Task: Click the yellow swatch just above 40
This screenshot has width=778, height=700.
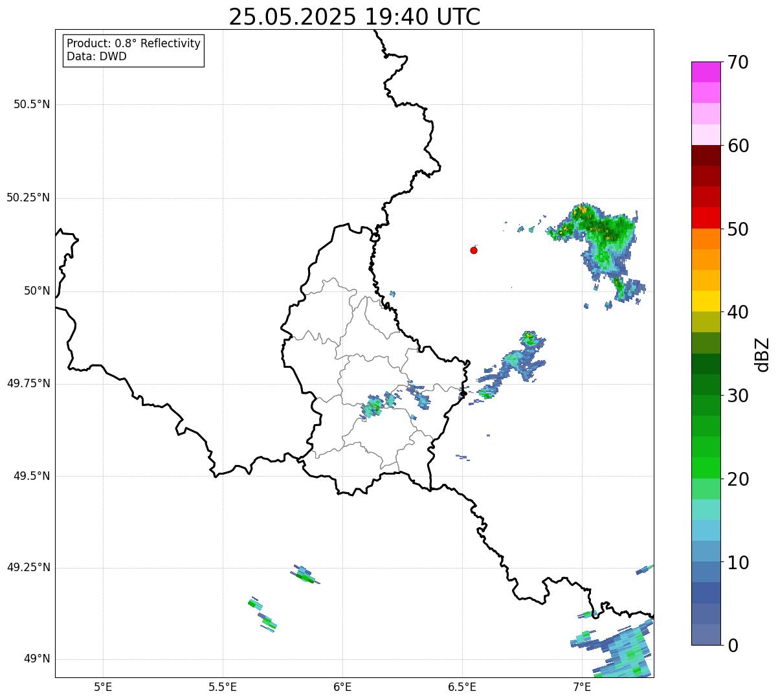Action: 706,302
